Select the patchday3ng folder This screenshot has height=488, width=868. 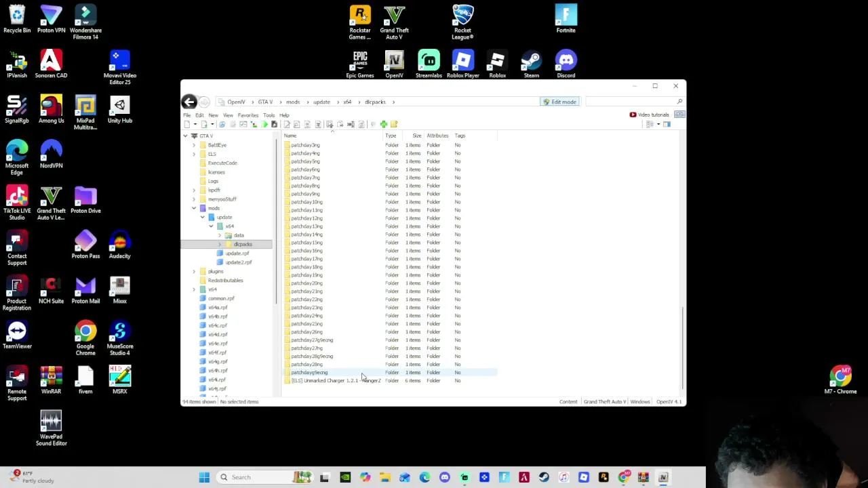tap(305, 145)
